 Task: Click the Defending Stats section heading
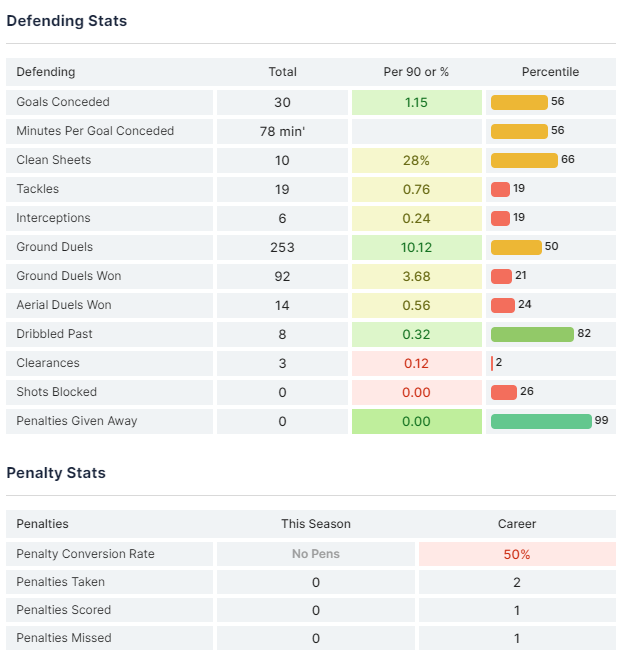67,21
